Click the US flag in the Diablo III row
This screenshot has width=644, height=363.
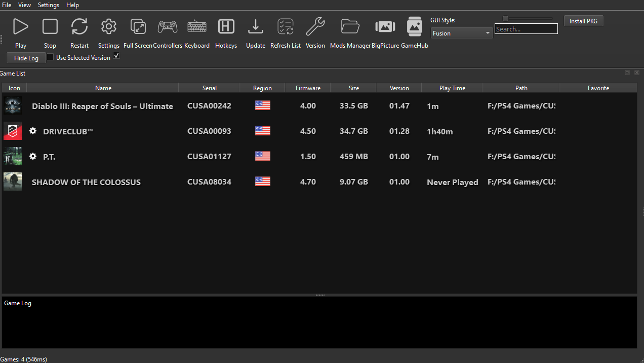click(x=263, y=105)
